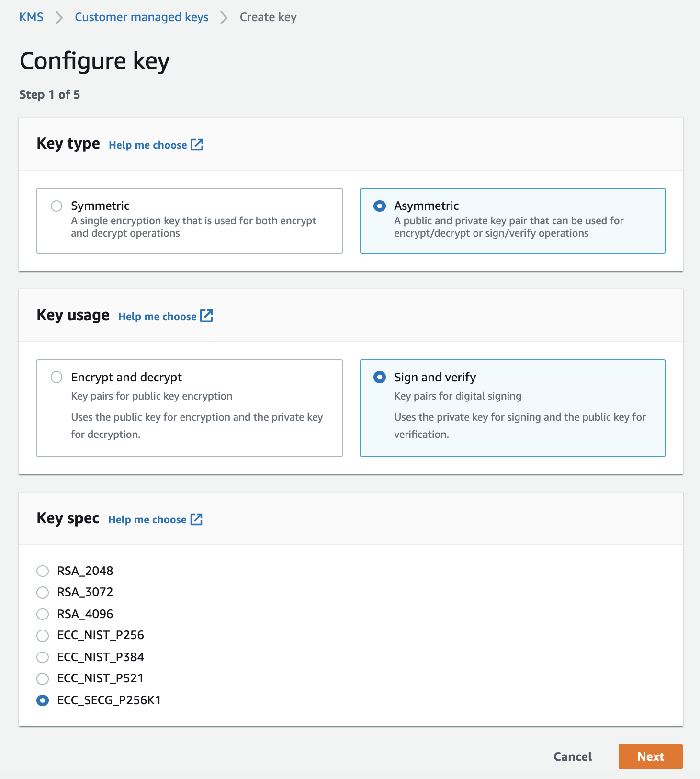Screen dimensions: 700x779
Task: Open external link icon beside Key type
Action: click(x=197, y=145)
